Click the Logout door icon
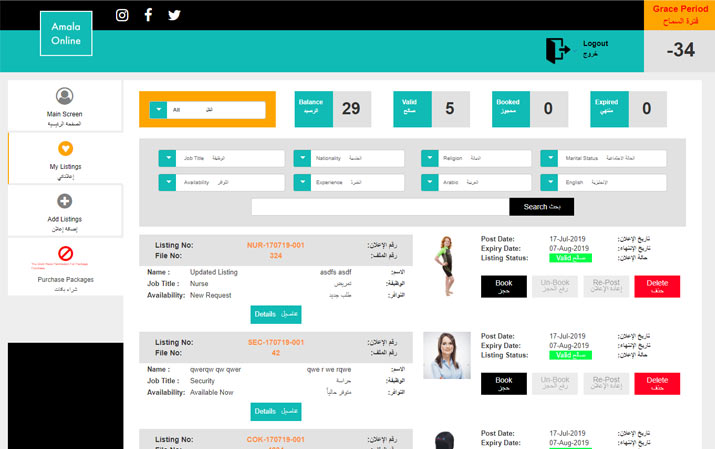This screenshot has width=715, height=449. click(557, 49)
